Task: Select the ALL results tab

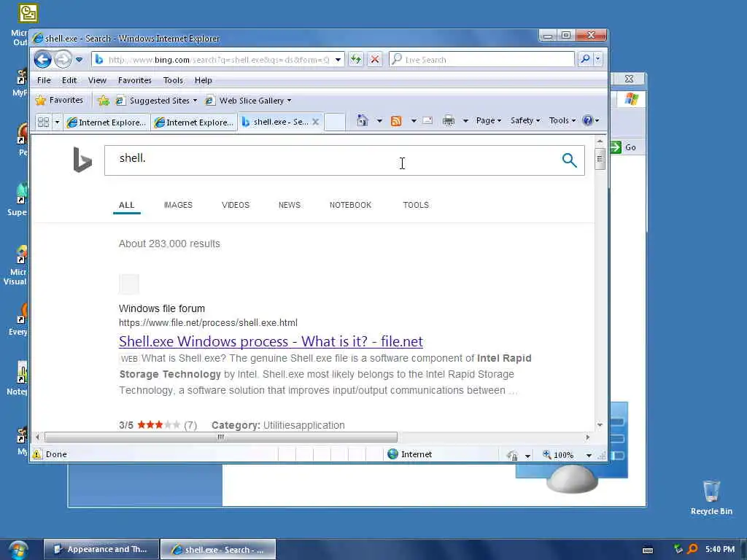Action: click(127, 205)
